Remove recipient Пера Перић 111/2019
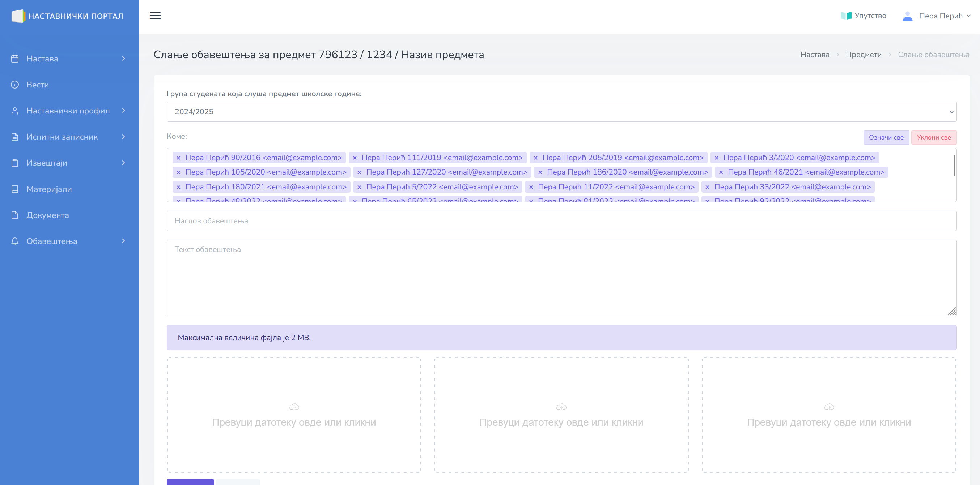The image size is (980, 485). tap(355, 158)
